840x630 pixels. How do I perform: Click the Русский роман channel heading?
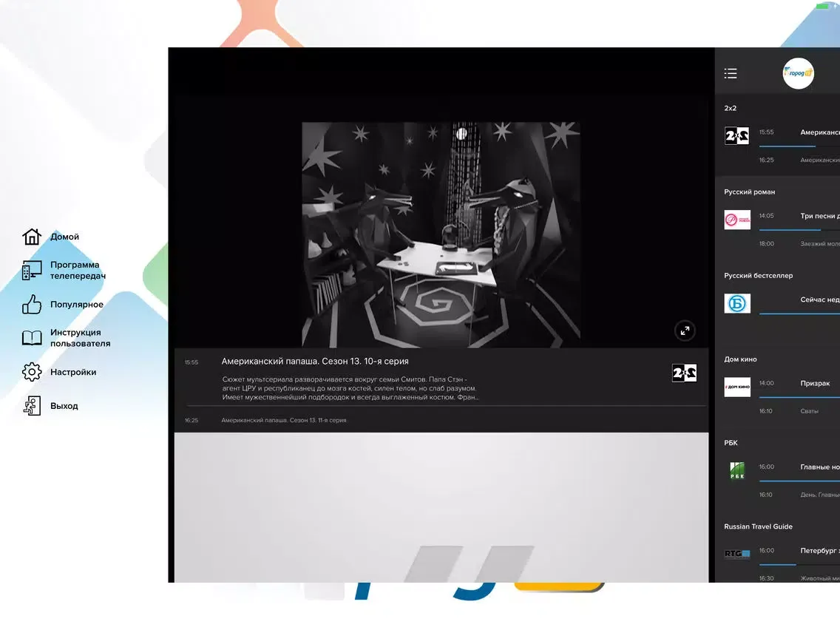tap(750, 192)
